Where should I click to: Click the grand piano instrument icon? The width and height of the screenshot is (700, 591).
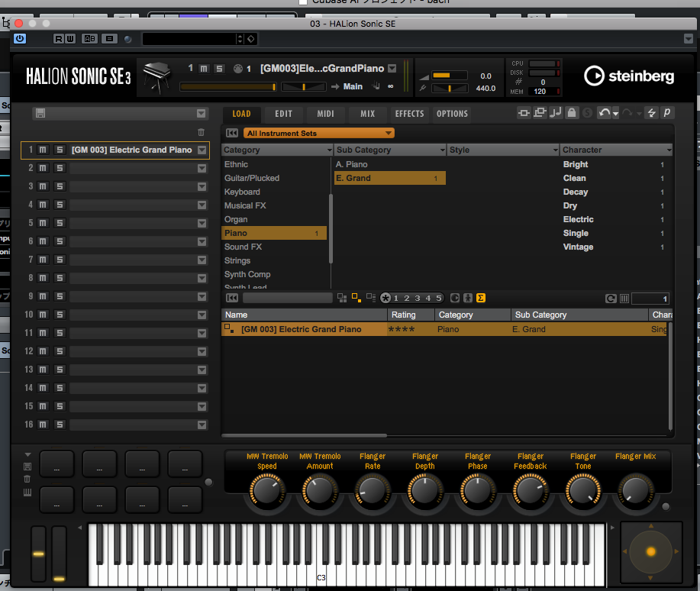point(156,77)
